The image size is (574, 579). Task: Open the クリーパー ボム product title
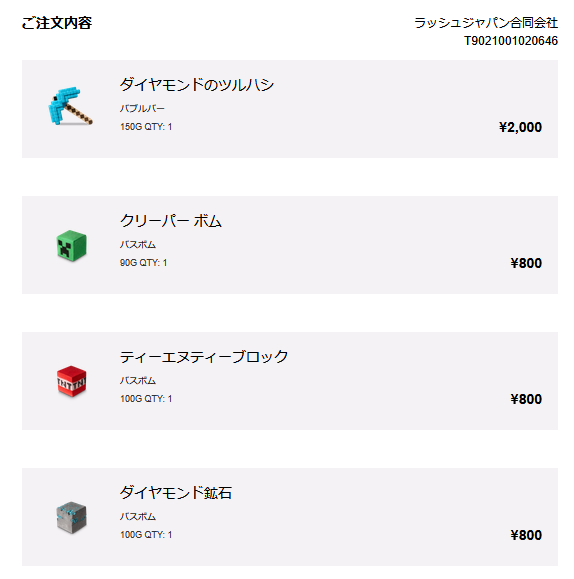[x=171, y=221]
